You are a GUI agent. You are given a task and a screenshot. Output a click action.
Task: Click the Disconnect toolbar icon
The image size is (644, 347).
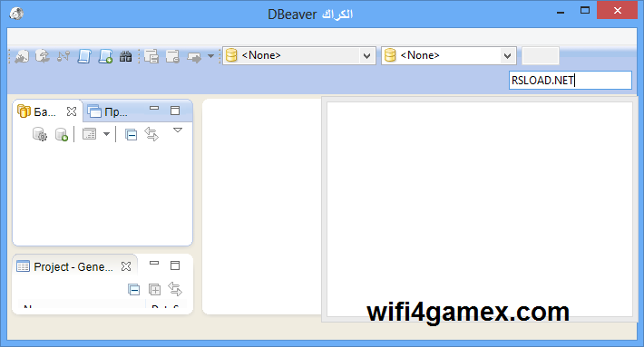coord(63,56)
